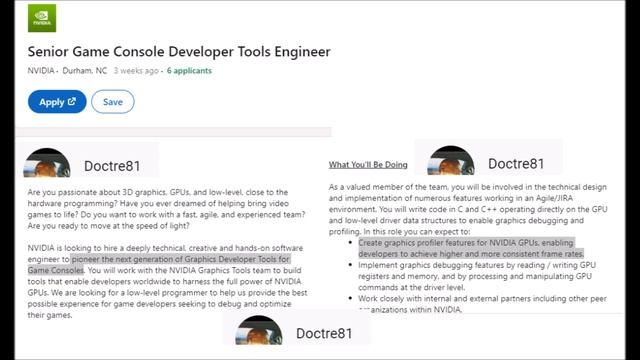Viewport: 640px width, 360px height.
Task: Click the 'Are you passionate about 3D graphics' paragraph
Action: click(166, 209)
